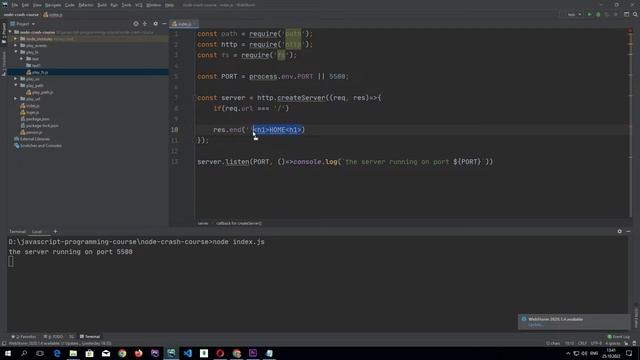Open the Run menu

tap(114, 5)
